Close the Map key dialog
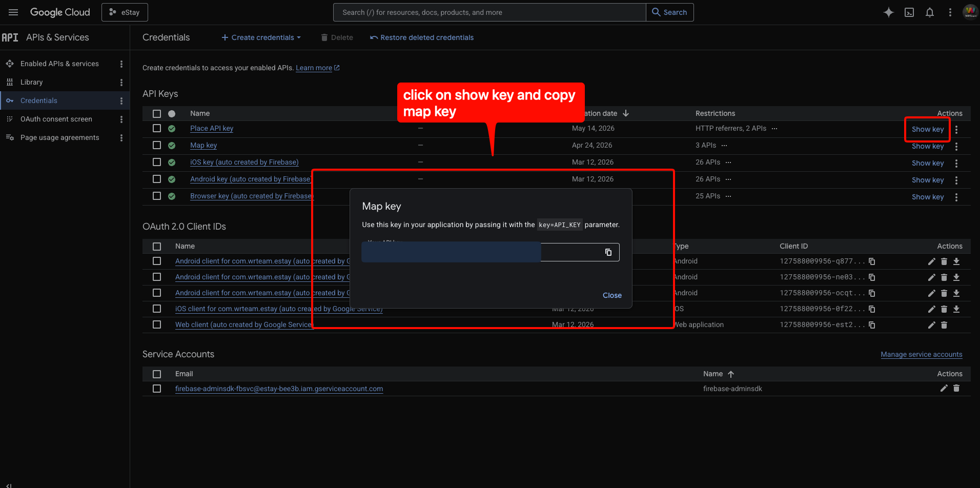Image resolution: width=980 pixels, height=488 pixels. pyautogui.click(x=612, y=295)
